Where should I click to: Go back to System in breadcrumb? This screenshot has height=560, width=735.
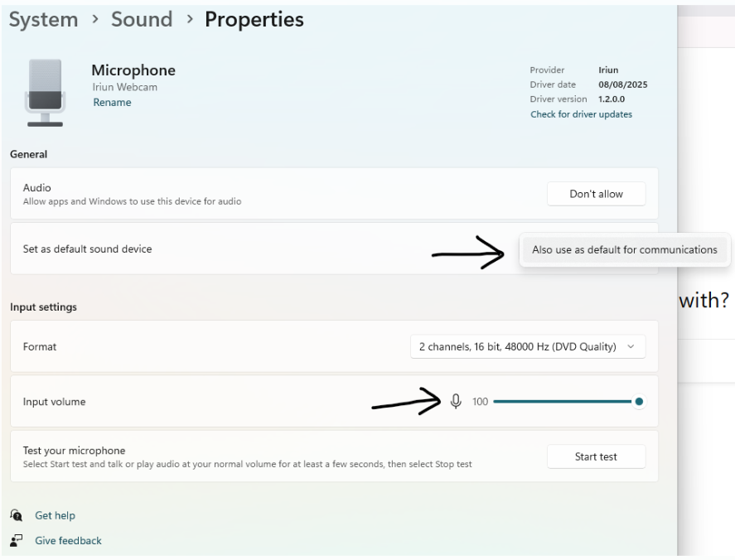42,20
